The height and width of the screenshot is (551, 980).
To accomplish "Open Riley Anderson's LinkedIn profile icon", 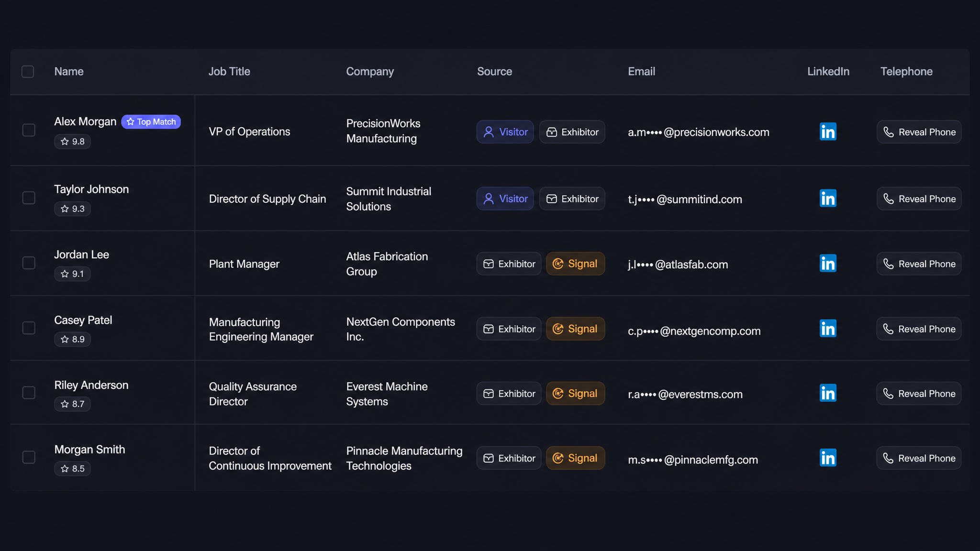I will pyautogui.click(x=828, y=393).
